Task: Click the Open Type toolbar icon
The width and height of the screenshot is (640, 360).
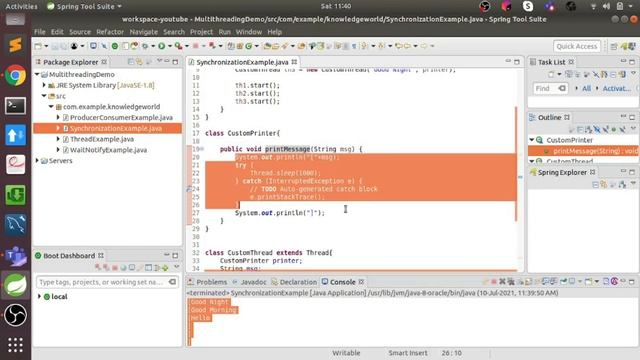Action: [x=267, y=46]
